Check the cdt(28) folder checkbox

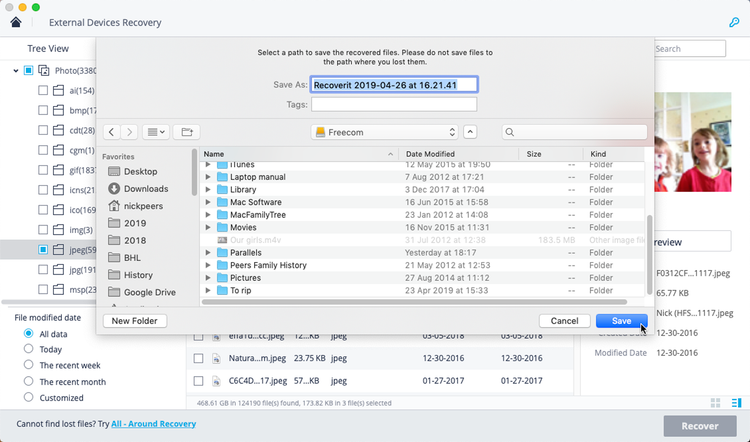[x=43, y=130]
